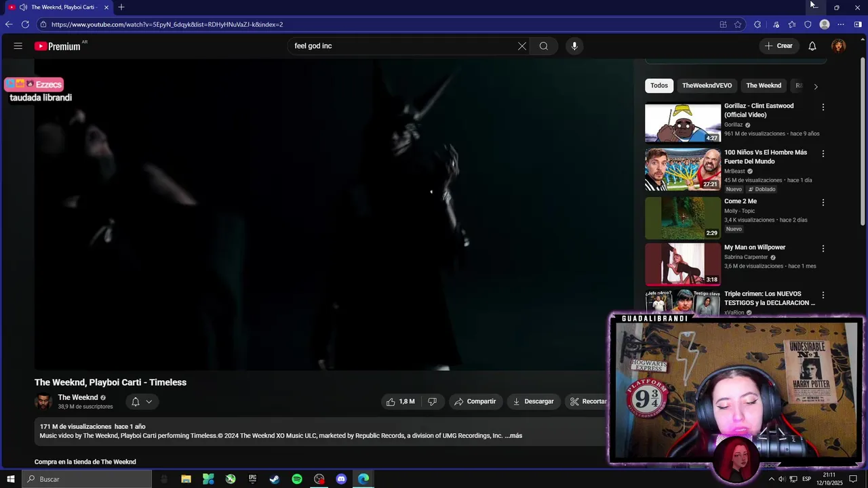
Task: Share the video via Compartir
Action: pos(475,402)
